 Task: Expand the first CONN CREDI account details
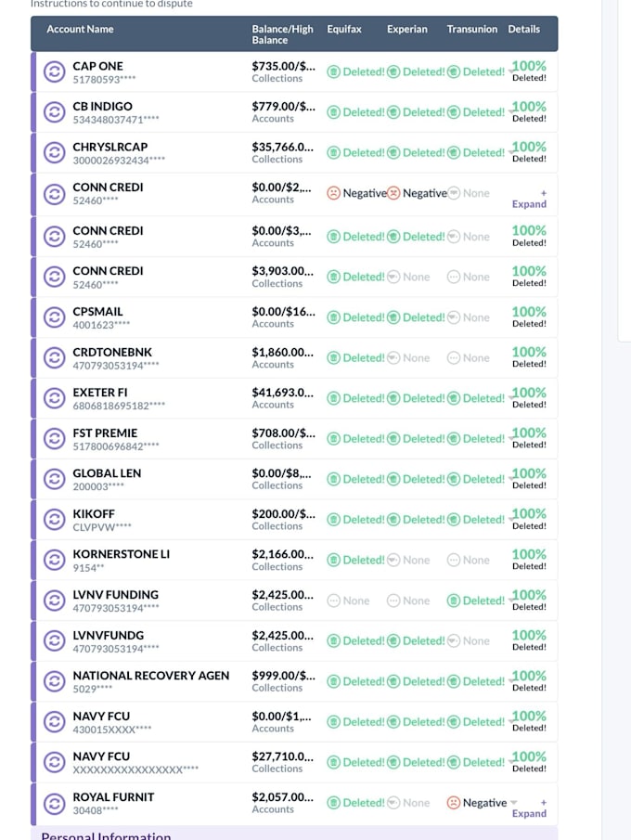[x=529, y=200]
